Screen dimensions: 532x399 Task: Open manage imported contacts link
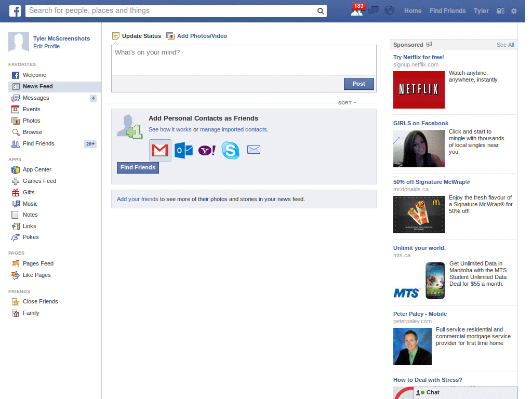tap(233, 129)
